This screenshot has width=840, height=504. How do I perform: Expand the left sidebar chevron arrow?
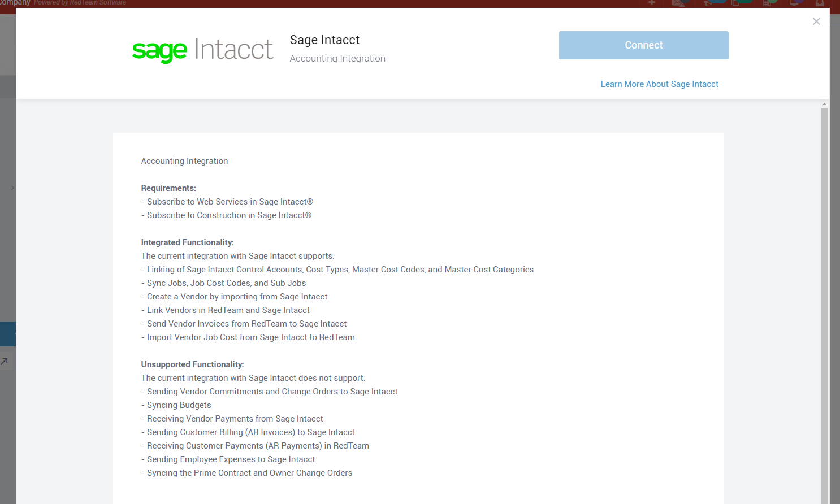(12, 188)
